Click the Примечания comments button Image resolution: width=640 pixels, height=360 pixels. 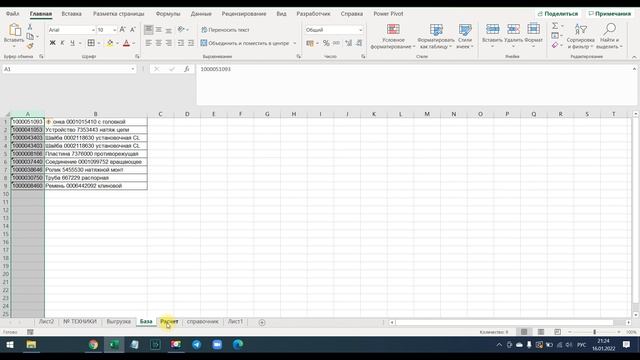[x=609, y=13]
